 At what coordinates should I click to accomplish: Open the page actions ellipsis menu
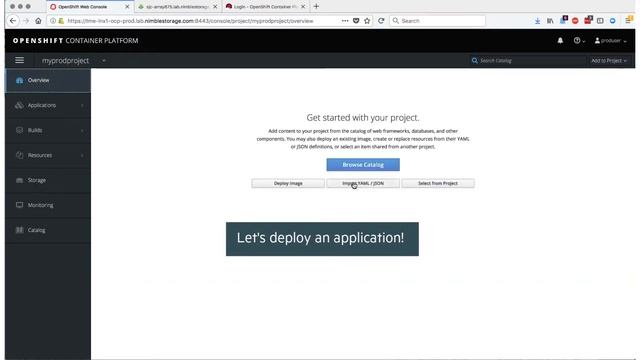pyautogui.click(x=345, y=20)
